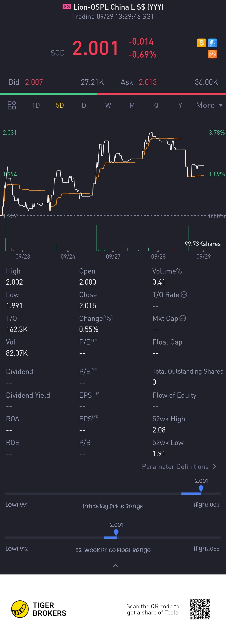This screenshot has height=644, width=226.
Task: Tap the Intraday Price Range marker
Action: (201, 489)
